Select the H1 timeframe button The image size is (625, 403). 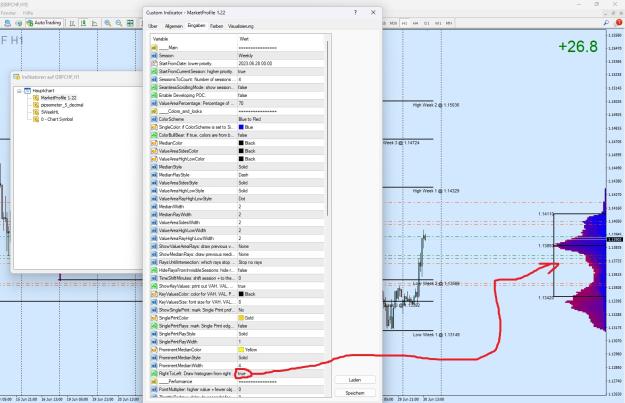point(404,23)
